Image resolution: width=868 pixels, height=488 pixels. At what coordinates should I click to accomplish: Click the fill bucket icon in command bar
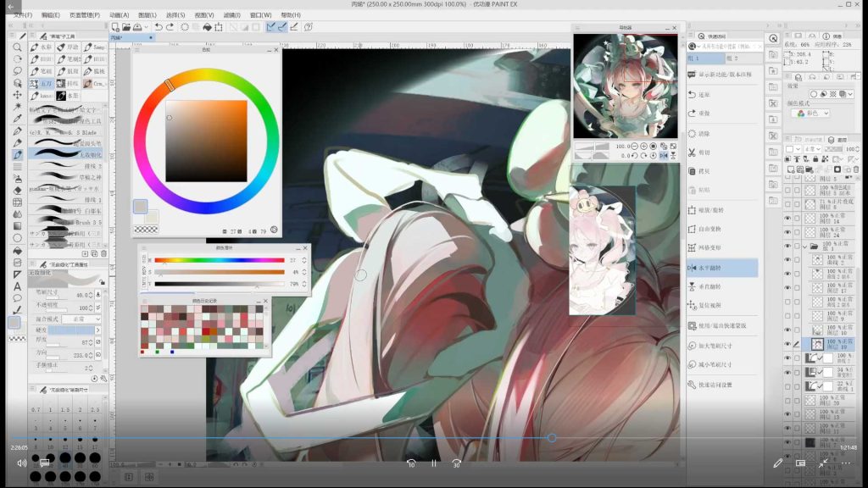(x=207, y=27)
